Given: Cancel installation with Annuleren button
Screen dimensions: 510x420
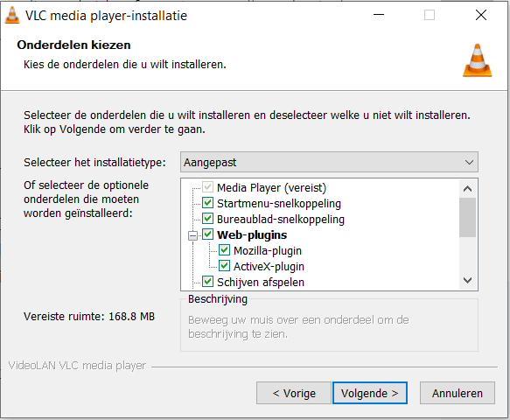Looking at the screenshot, I should click(458, 393).
